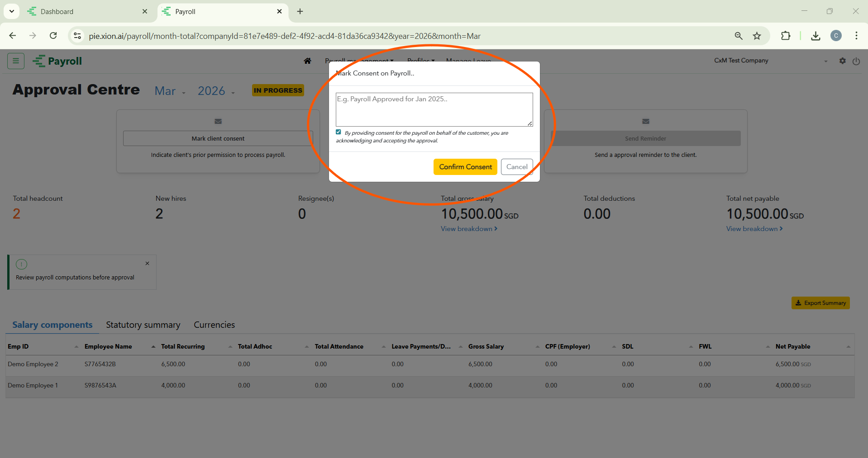Click Export Summary button
Viewport: 868px width, 458px height.
click(x=820, y=303)
